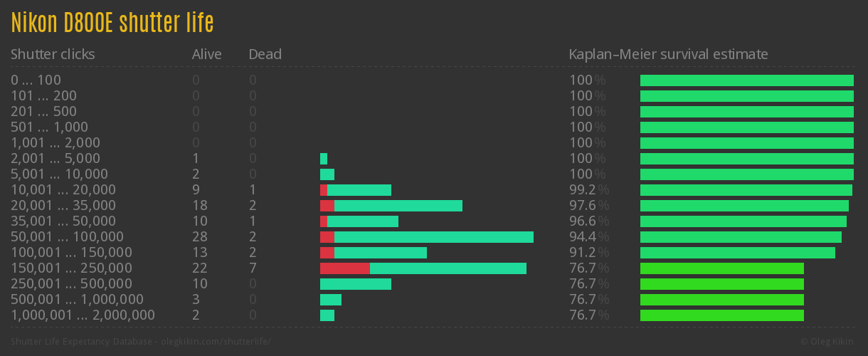
Task: Select the "Dead" column header
Action: [x=265, y=54]
